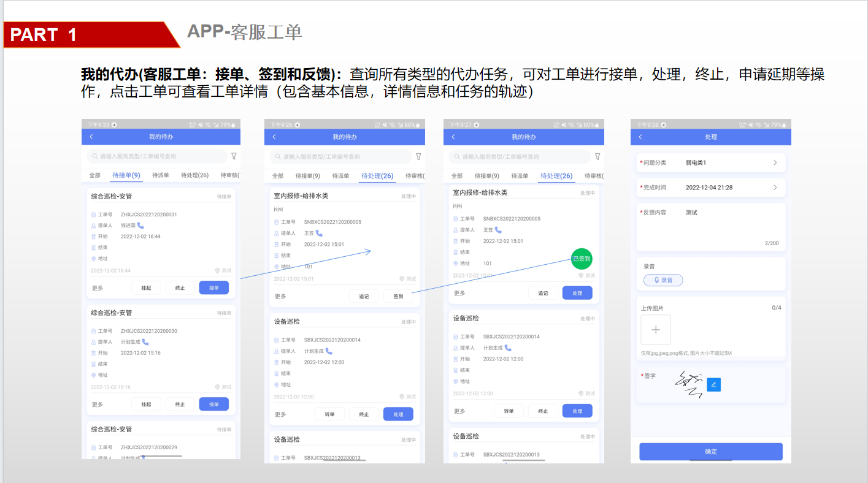Expand 更多 on the first 综合巡检-安管 card
The width and height of the screenshot is (868, 483).
pyautogui.click(x=98, y=288)
